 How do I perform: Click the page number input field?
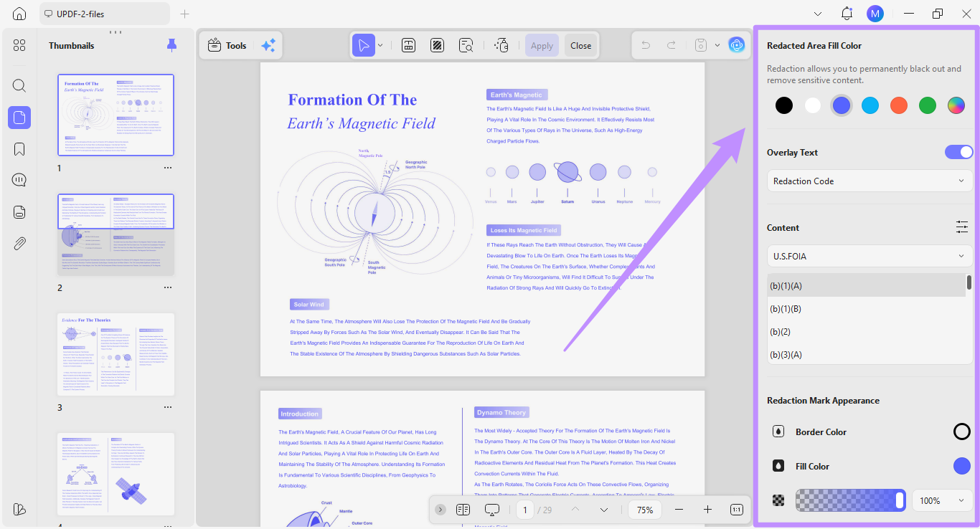coord(526,510)
